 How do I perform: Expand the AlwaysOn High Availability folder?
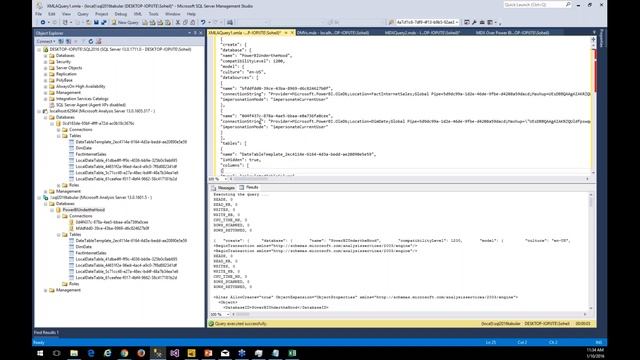[x=46, y=86]
